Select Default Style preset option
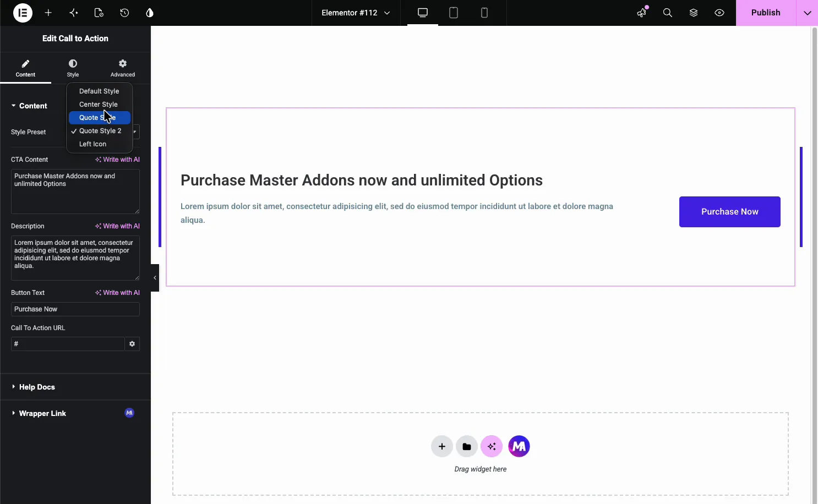 pos(100,91)
